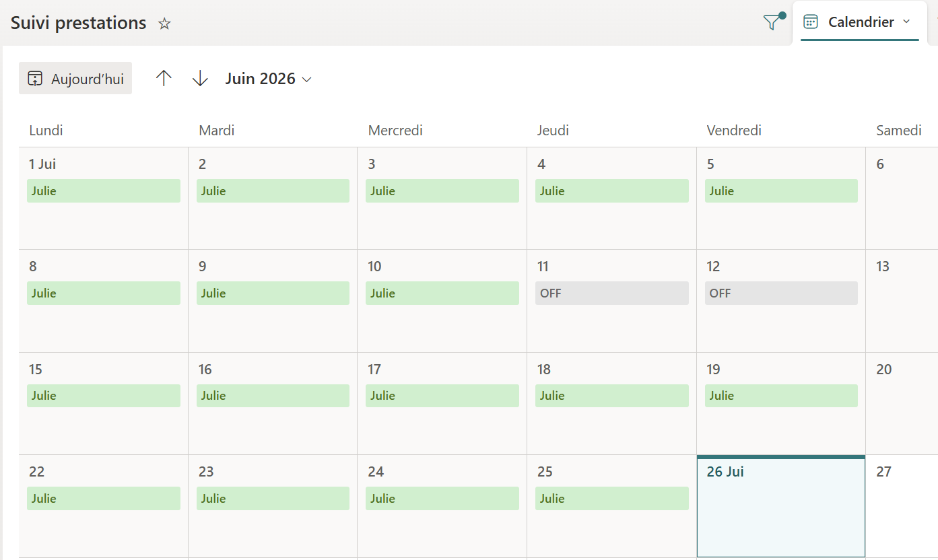Go to previous month with up arrow
This screenshot has width=938, height=560.
pyautogui.click(x=164, y=78)
